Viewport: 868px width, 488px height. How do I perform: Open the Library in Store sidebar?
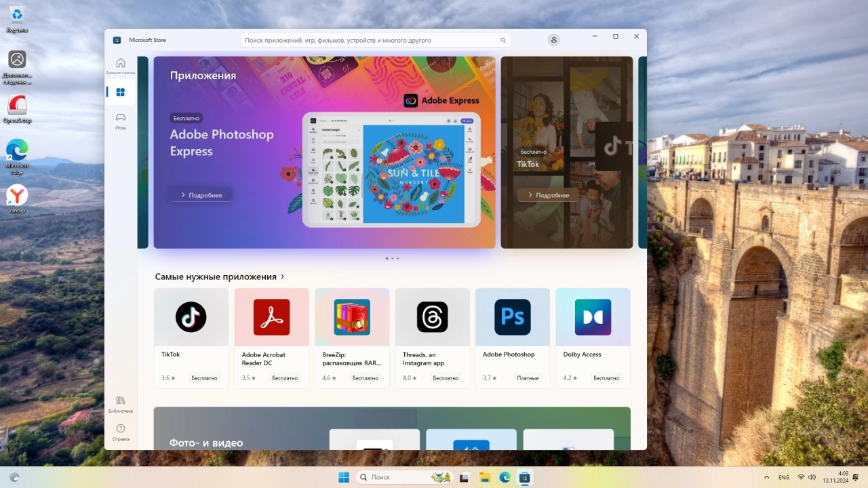[121, 404]
